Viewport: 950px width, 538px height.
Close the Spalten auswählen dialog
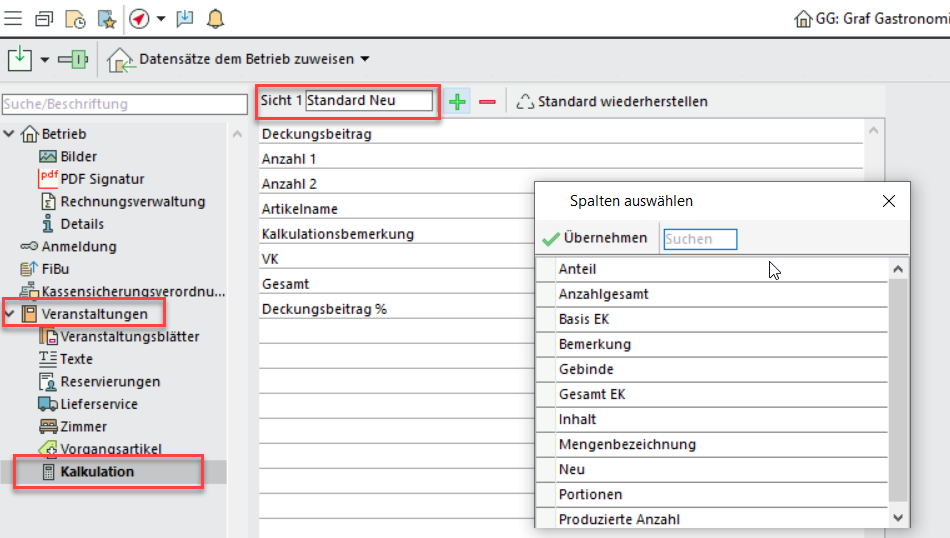(x=889, y=201)
